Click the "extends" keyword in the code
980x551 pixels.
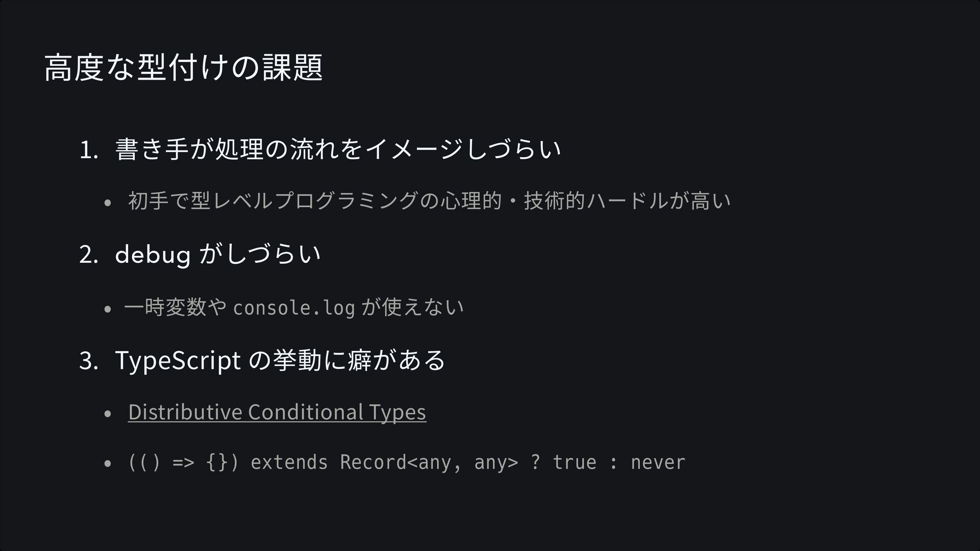pos(289,462)
